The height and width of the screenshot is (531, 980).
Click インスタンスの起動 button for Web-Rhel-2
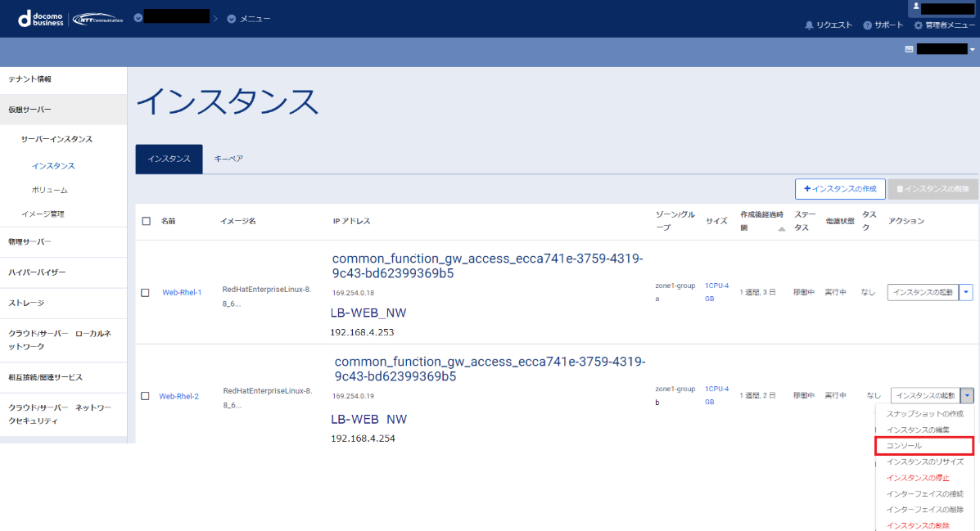click(x=926, y=395)
